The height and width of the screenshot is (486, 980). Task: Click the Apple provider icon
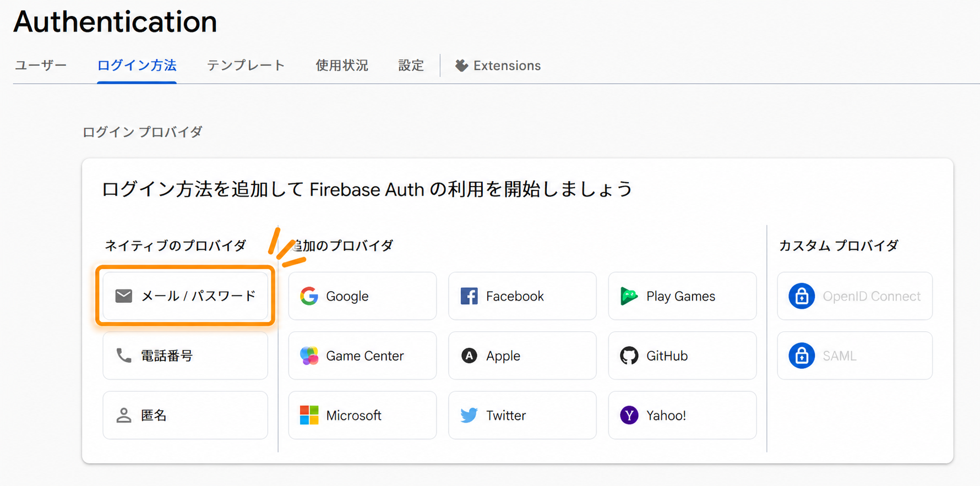point(469,356)
